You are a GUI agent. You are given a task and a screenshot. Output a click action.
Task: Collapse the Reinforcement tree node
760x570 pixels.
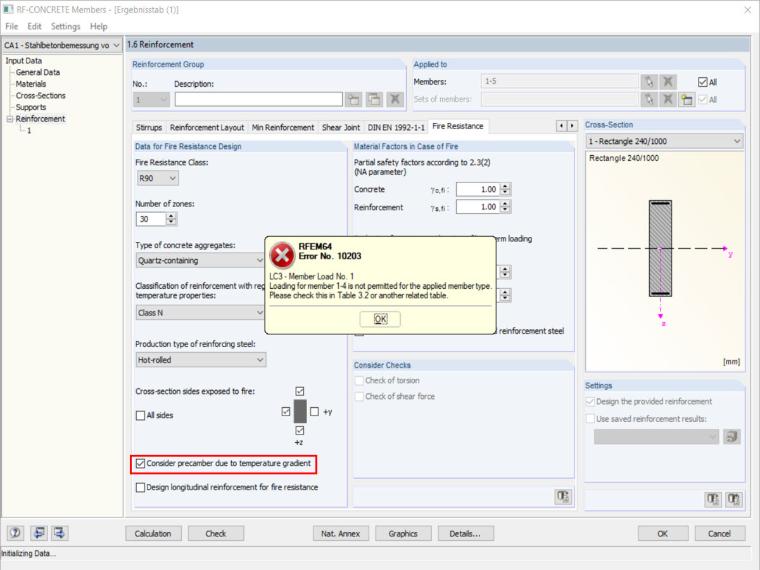tap(9, 119)
